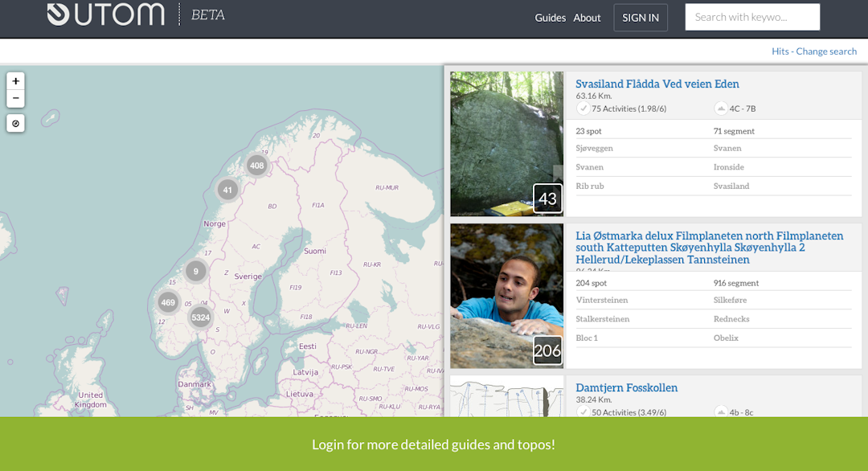Screen dimensions: 868x471
Task: Click the 916 segment heading
Action: pos(735,283)
